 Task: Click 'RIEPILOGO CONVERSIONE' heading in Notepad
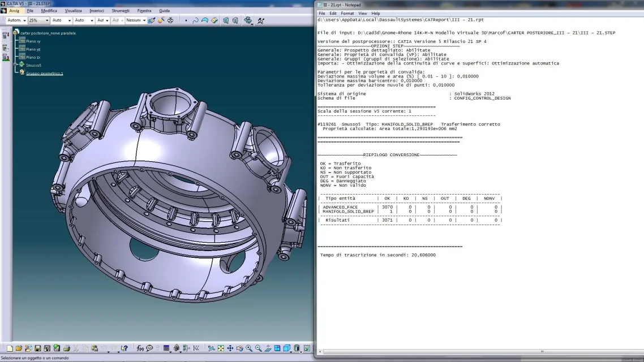392,155
